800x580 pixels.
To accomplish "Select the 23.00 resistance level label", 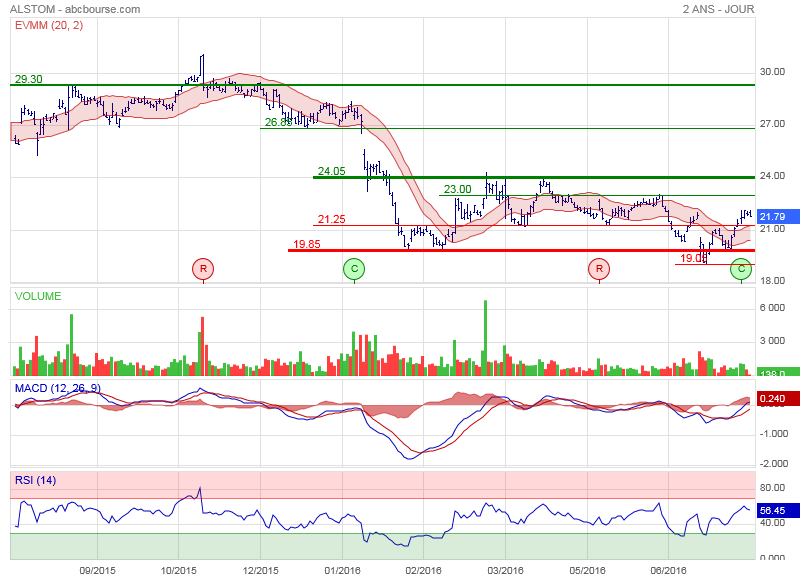I will [458, 189].
